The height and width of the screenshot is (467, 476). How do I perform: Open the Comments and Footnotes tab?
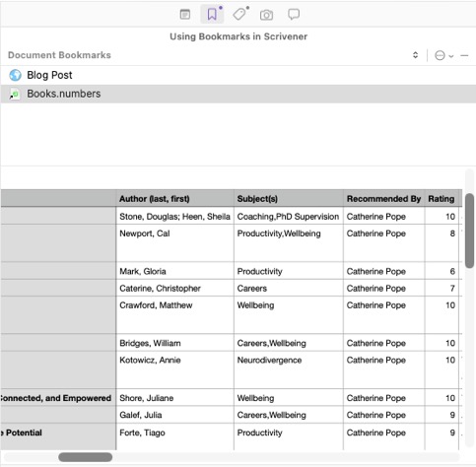294,15
